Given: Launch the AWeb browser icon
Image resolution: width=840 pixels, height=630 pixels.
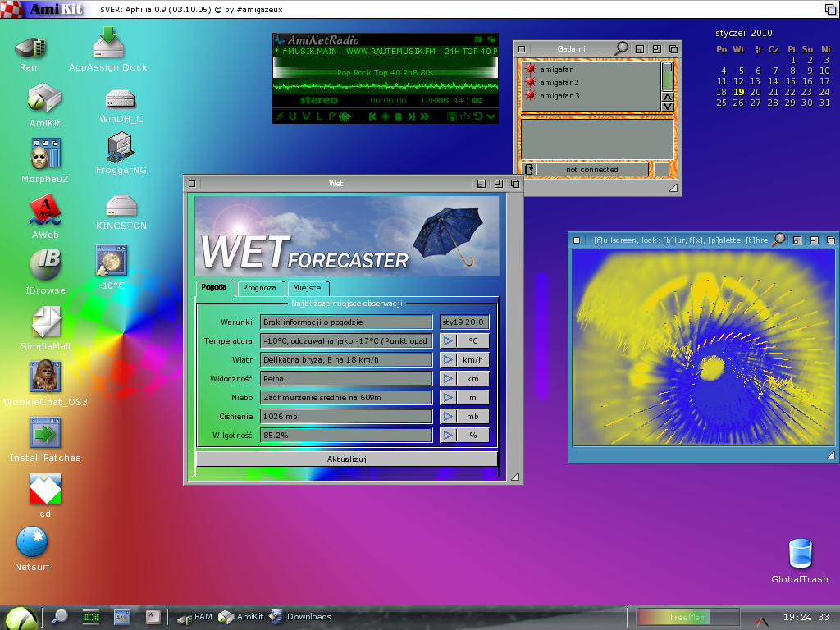Looking at the screenshot, I should [x=45, y=210].
